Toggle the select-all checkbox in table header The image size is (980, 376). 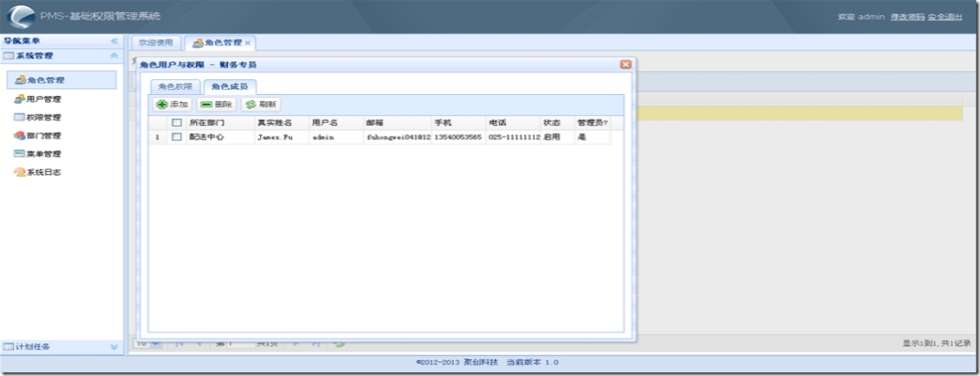click(x=176, y=122)
